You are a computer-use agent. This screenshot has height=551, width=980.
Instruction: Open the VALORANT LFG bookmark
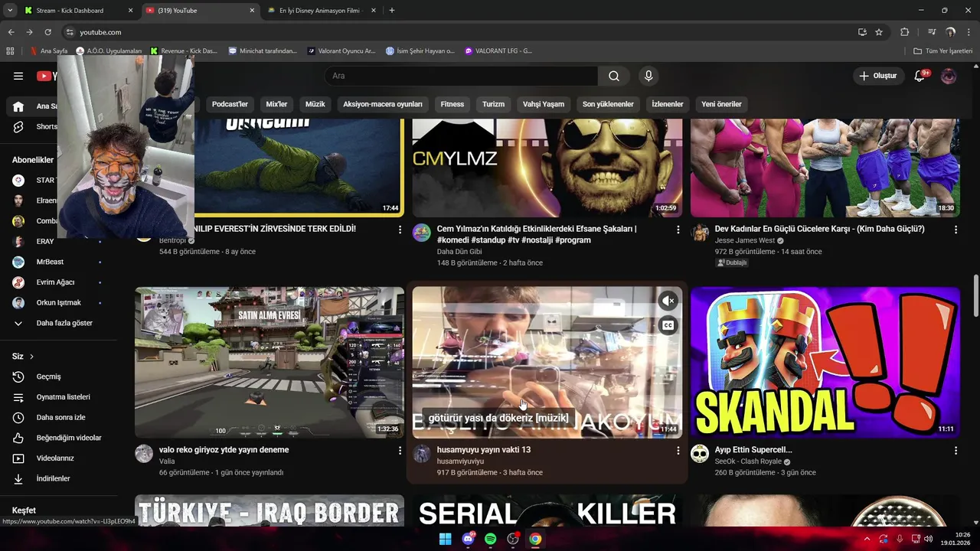point(498,51)
